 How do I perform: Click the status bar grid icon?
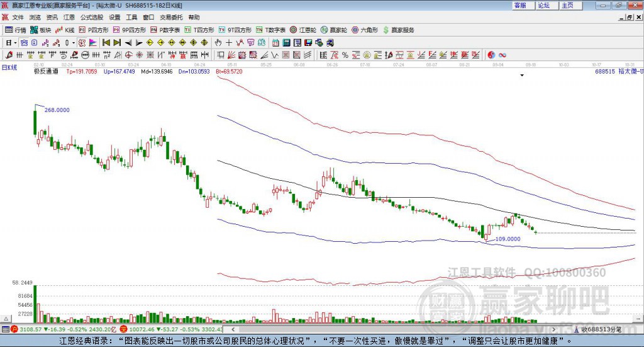tap(5, 329)
